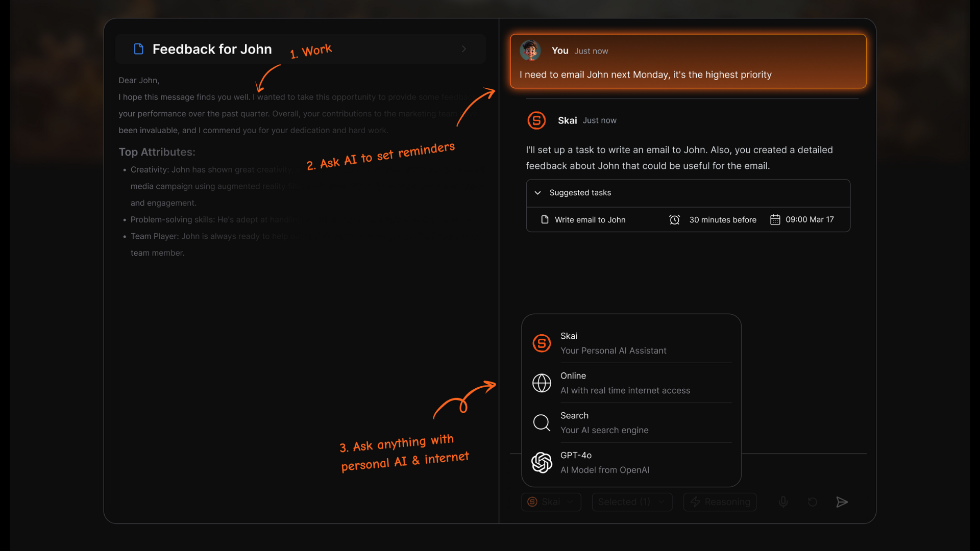Collapse the Suggested tasks section
980x551 pixels.
(537, 193)
